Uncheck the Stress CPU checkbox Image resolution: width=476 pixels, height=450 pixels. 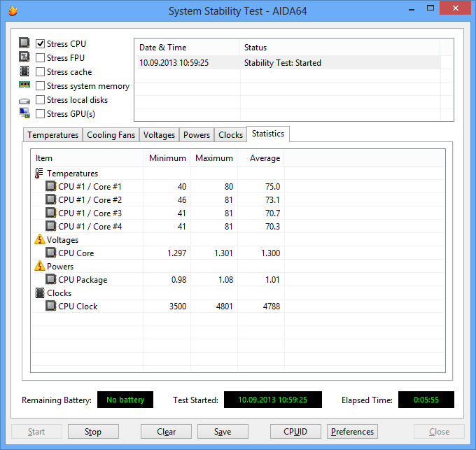[40, 43]
